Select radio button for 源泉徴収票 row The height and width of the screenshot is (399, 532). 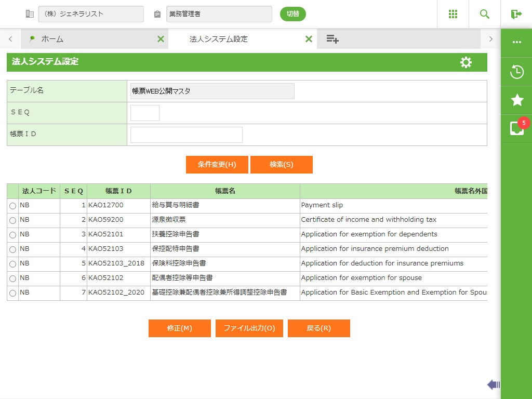12,220
